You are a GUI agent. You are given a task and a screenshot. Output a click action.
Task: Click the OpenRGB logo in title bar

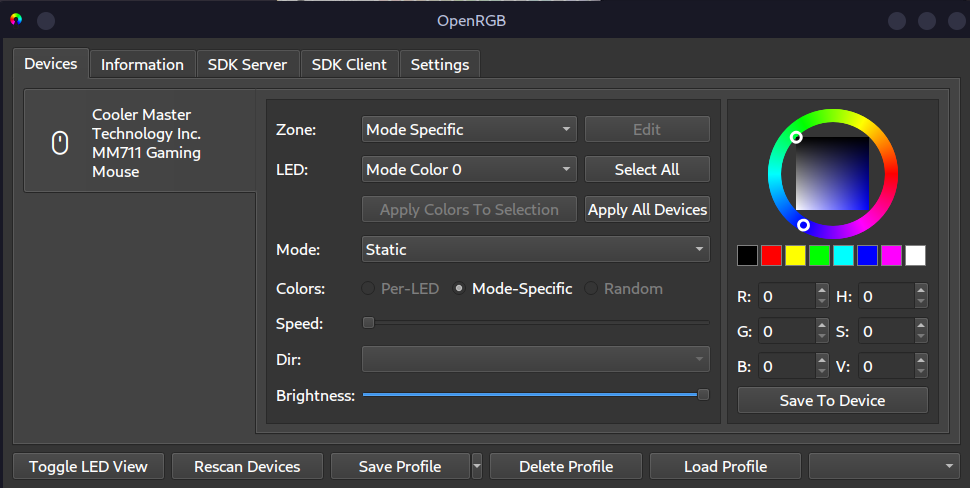click(16, 20)
